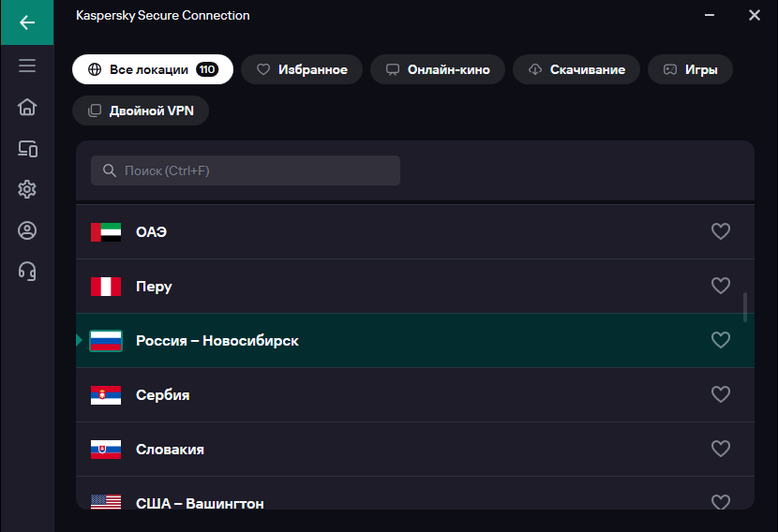Open the Скачивание category tab
This screenshot has width=778, height=532.
[576, 69]
